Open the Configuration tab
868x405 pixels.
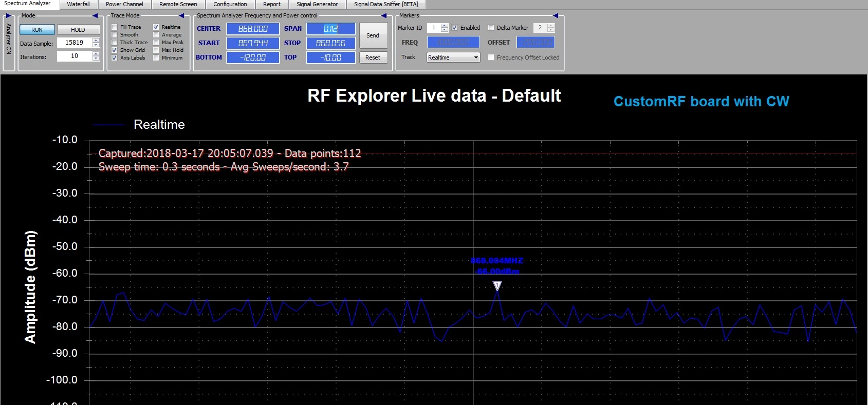pyautogui.click(x=230, y=5)
